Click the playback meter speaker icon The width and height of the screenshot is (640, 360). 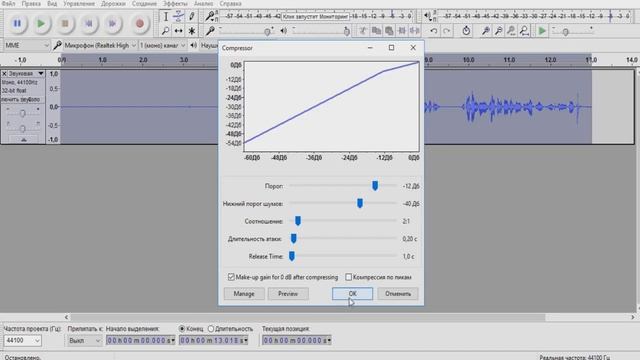[427, 16]
